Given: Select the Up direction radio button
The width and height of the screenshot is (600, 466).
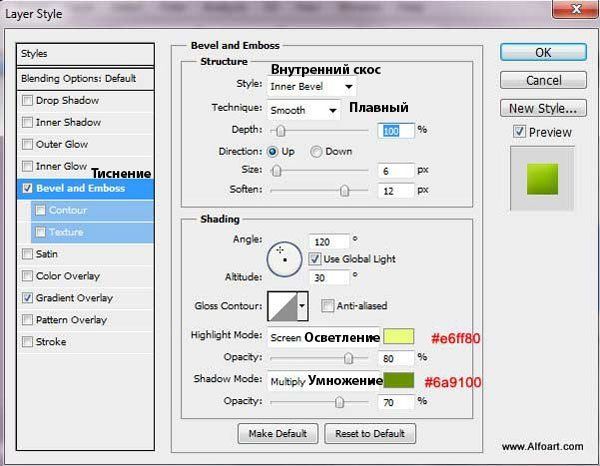Looking at the screenshot, I should point(272,152).
